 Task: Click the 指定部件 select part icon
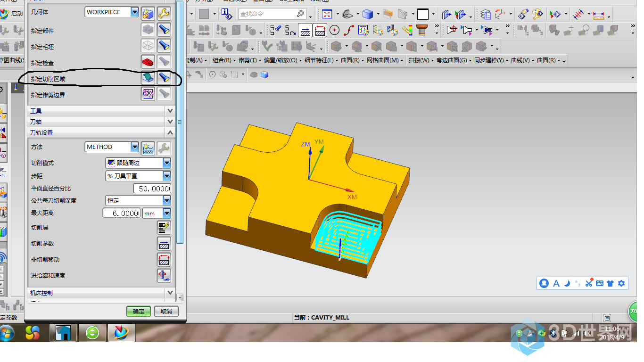[x=148, y=30]
